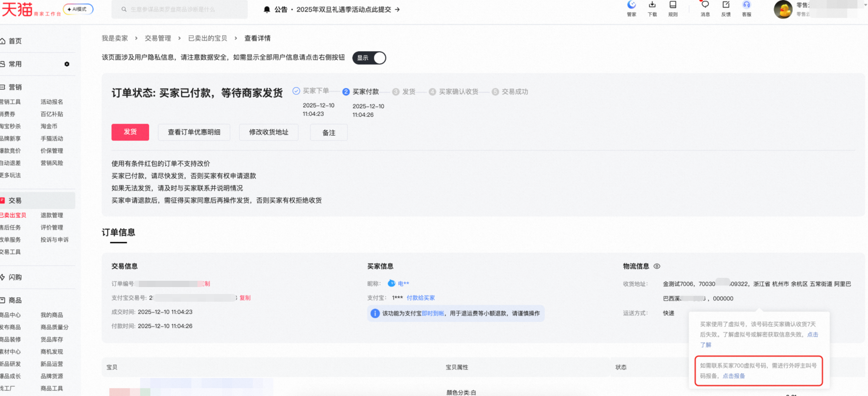Open 商品质量分 in the sidebar
The width and height of the screenshot is (868, 396).
[x=54, y=327]
